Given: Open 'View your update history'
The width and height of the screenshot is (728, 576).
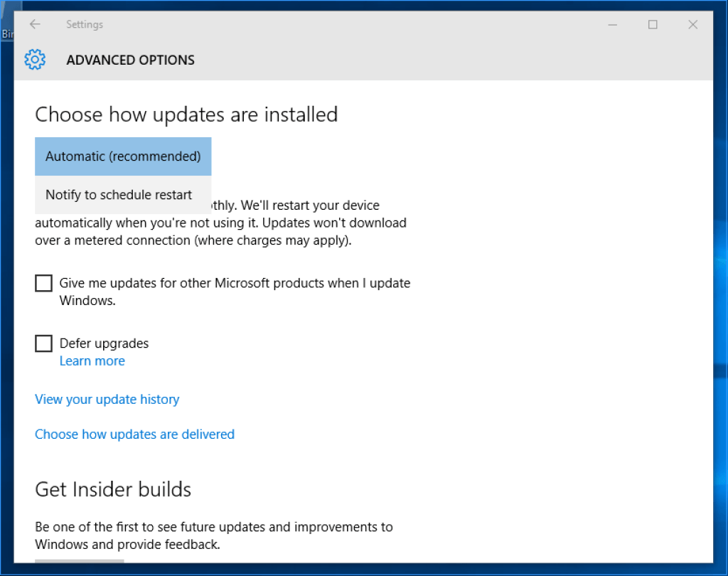Looking at the screenshot, I should pyautogui.click(x=107, y=400).
